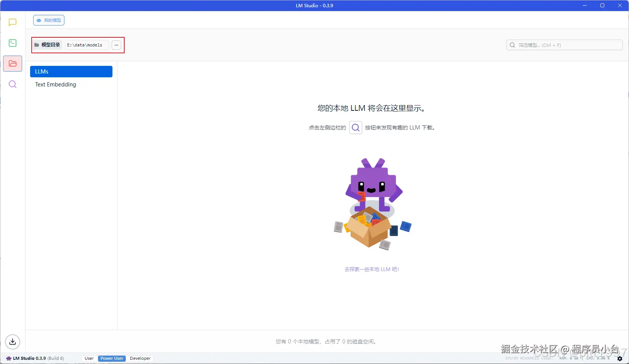The width and height of the screenshot is (629, 364).
Task: Switch to the LLMs tab
Action: [x=71, y=72]
